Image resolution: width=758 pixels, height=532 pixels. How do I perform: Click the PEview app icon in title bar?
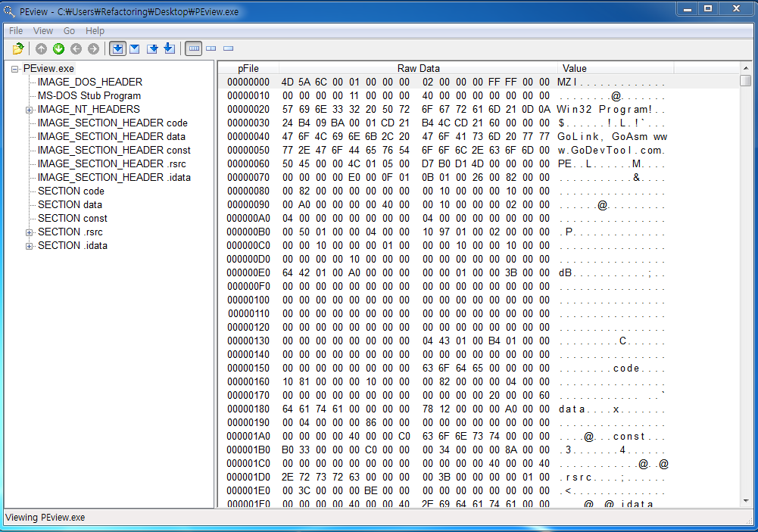tap(8, 11)
